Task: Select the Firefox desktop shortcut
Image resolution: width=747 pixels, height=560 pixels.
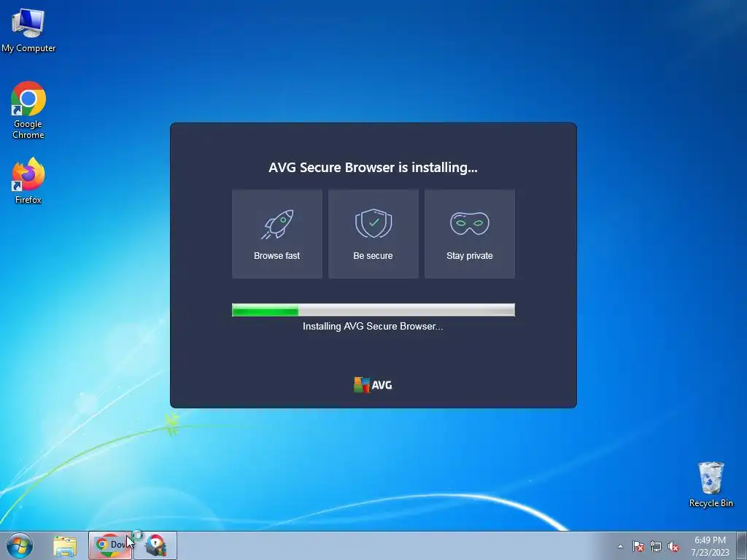Action: click(x=28, y=181)
